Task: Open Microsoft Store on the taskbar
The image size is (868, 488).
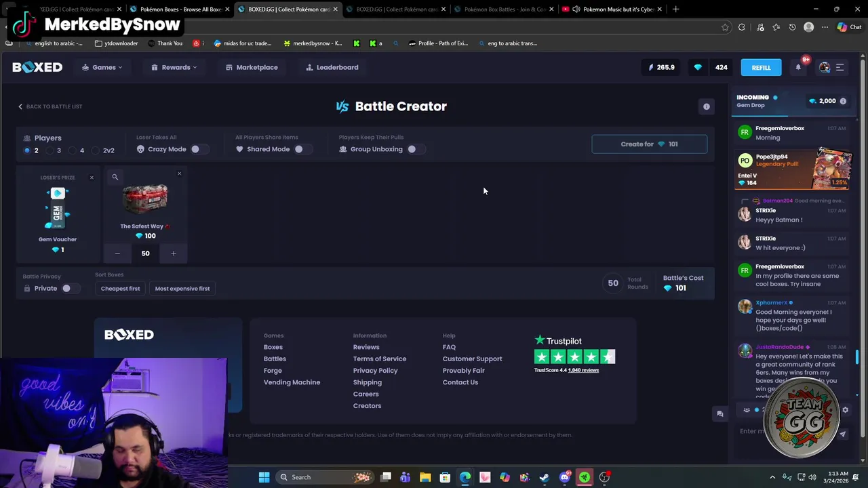Action: coord(445,477)
